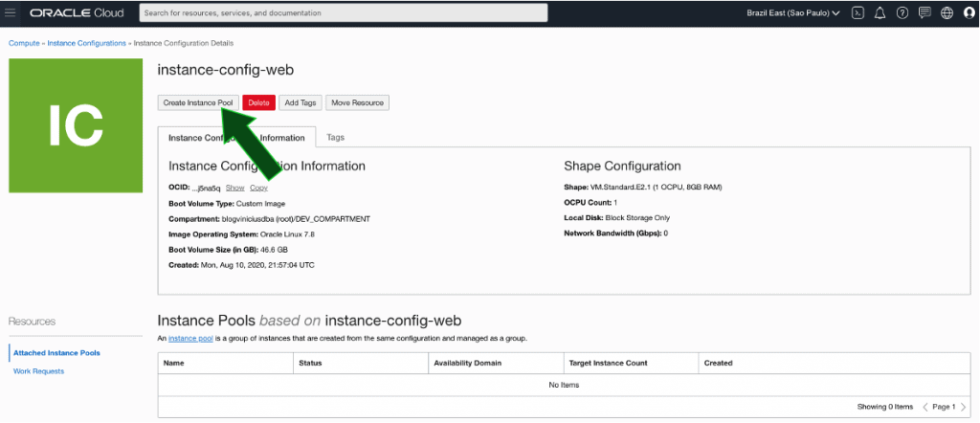Open the user profile avatar
The width and height of the screenshot is (980, 423).
968,13
